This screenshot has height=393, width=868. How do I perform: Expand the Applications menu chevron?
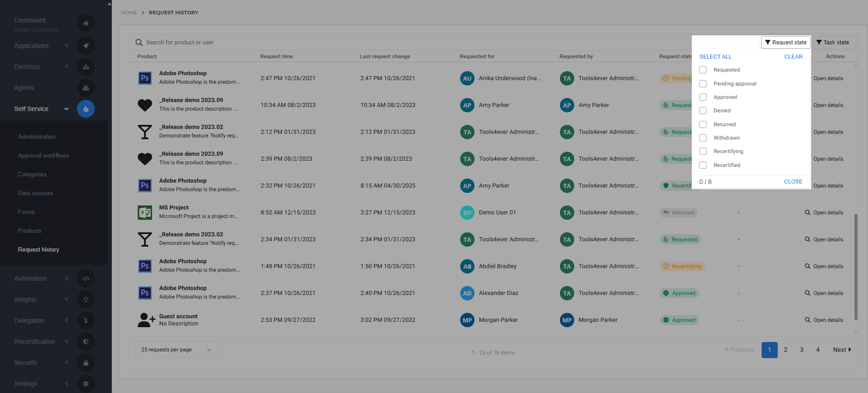(x=67, y=46)
